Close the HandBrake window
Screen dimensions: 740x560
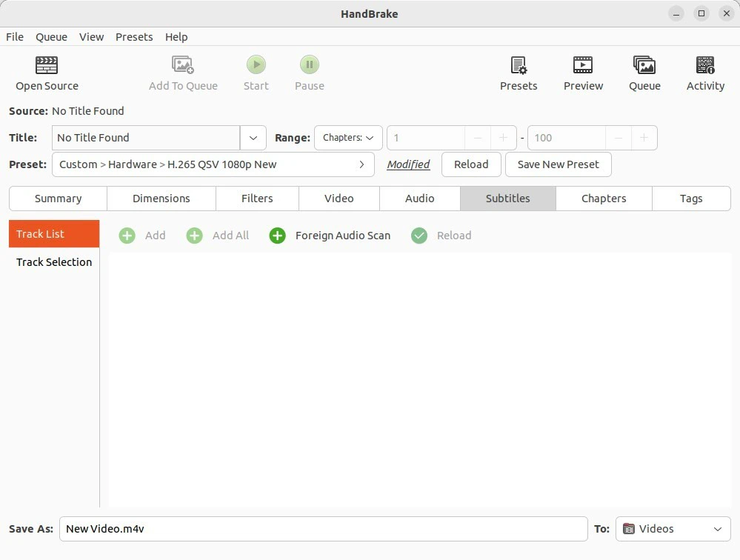(727, 13)
